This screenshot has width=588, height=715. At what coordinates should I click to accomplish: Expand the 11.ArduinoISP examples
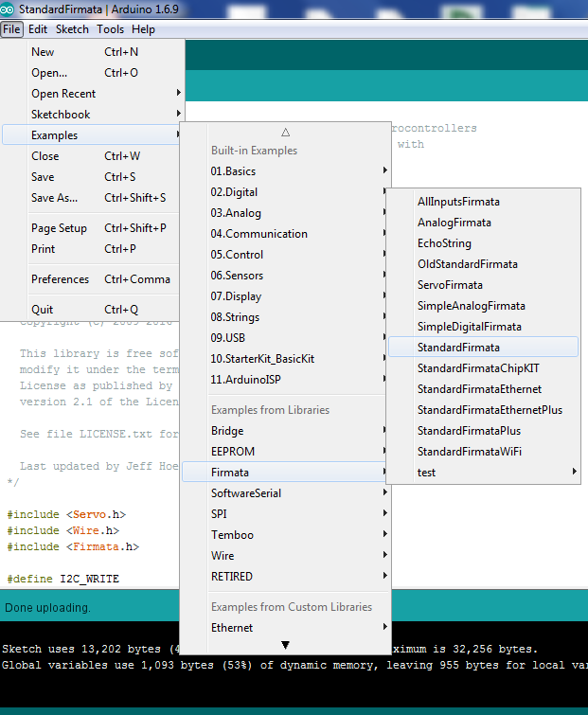coord(285,380)
